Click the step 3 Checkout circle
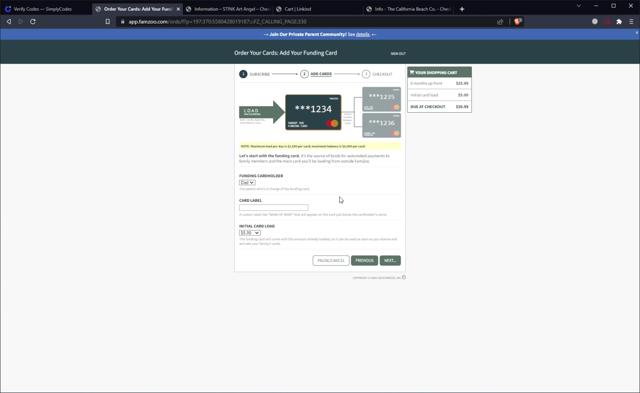The height and width of the screenshot is (393, 640). pyautogui.click(x=366, y=74)
